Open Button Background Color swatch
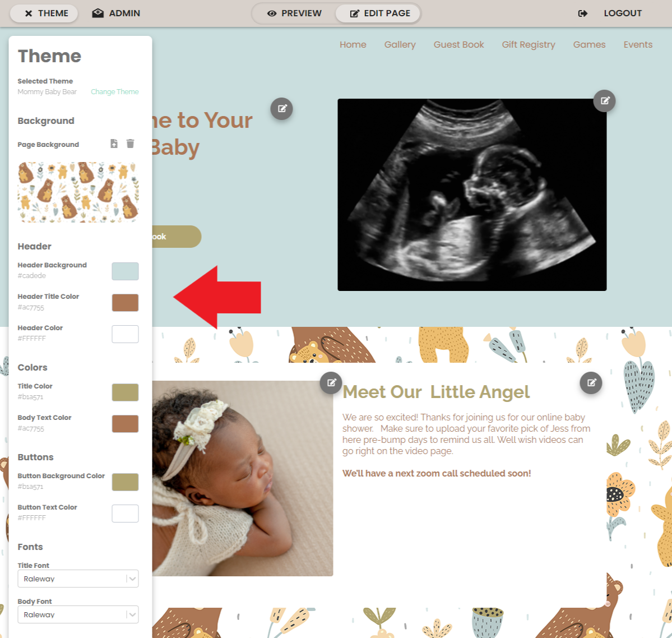The image size is (672, 638). (125, 482)
